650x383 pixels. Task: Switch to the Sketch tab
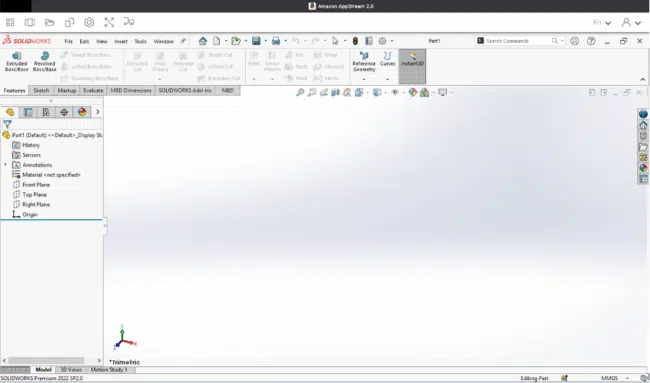point(41,90)
